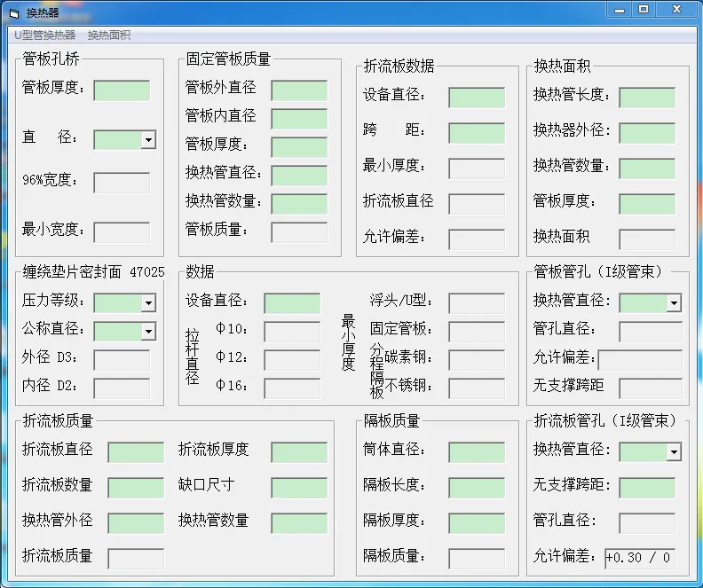Open 换热管直径 dropdown in 管板管孔 group
The image size is (703, 588).
(673, 303)
